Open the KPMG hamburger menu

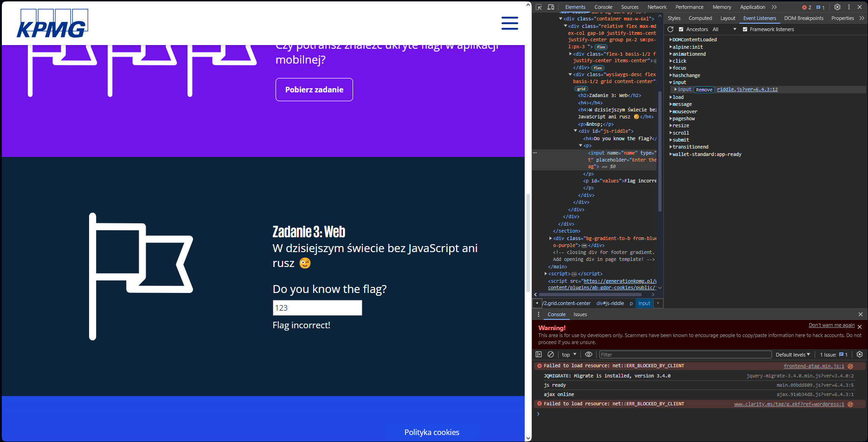[x=510, y=23]
